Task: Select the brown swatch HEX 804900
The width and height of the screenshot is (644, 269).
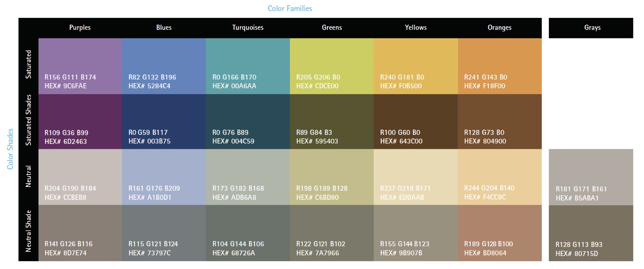Action: pos(499,121)
